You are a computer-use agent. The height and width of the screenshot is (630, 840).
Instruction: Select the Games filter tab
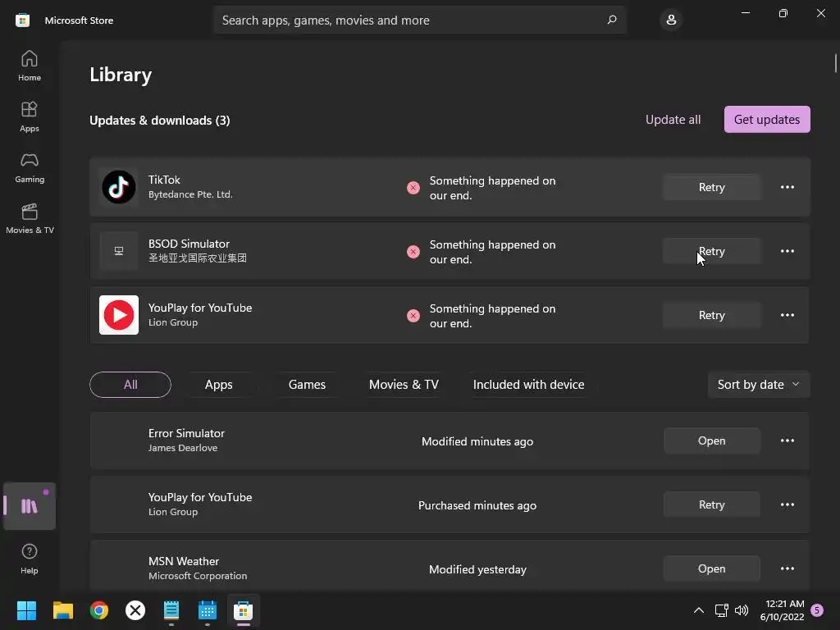point(307,385)
